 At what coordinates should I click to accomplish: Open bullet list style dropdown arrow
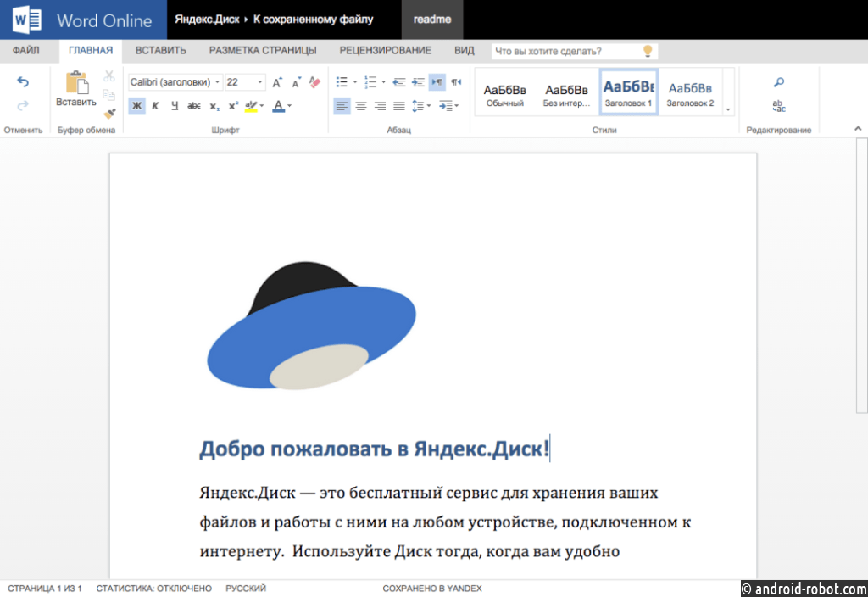click(x=355, y=82)
